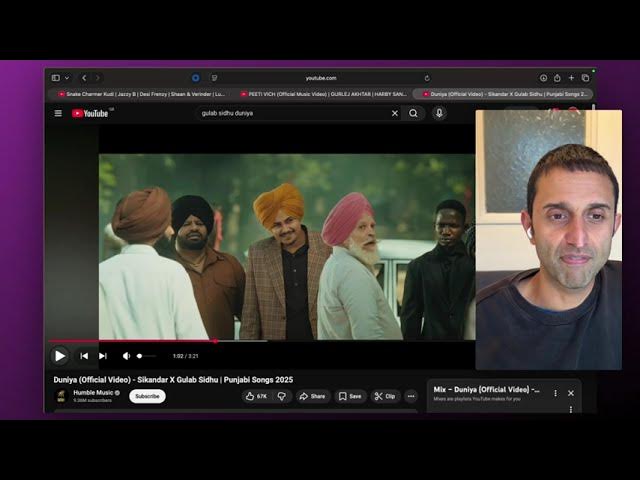The height and width of the screenshot is (480, 640).
Task: Subscribe to Humble Music
Action: (147, 396)
